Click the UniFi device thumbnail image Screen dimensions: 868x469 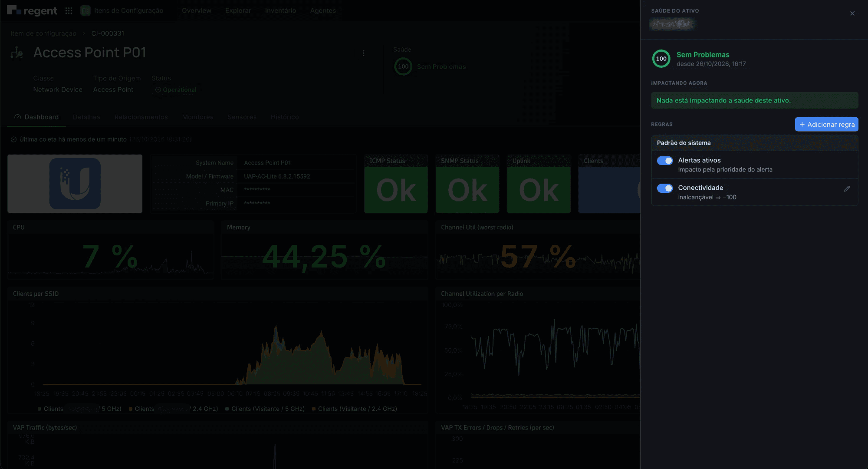point(75,184)
